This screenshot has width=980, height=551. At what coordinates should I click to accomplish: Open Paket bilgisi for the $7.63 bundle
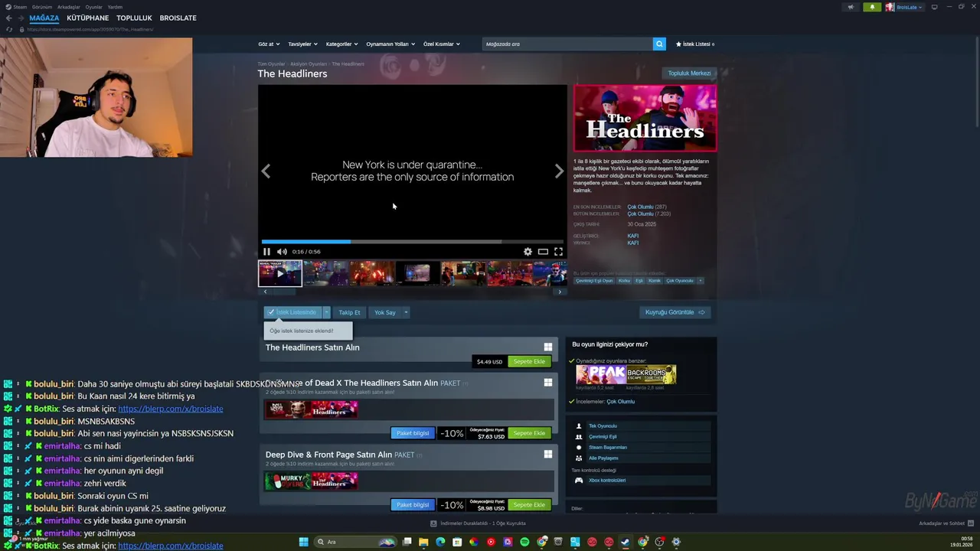point(413,433)
